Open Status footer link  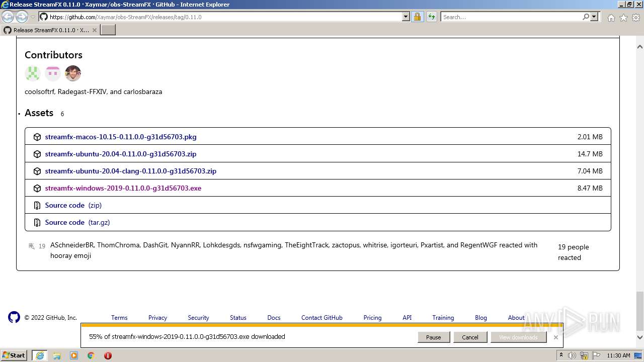(238, 318)
